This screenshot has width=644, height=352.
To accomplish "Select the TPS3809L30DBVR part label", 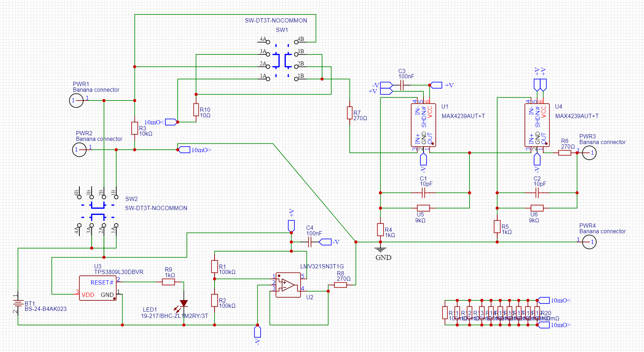I will pos(119,272).
